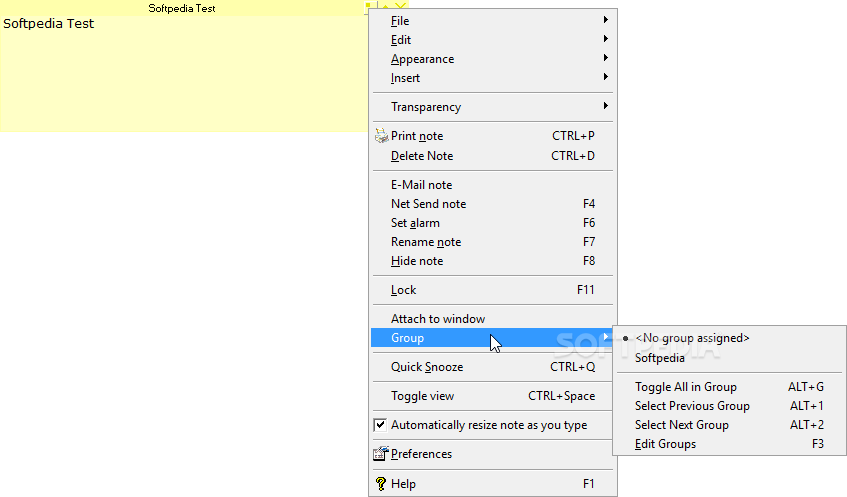Select the Toggle view menu entry
This screenshot has width=847, height=497.
492,396
